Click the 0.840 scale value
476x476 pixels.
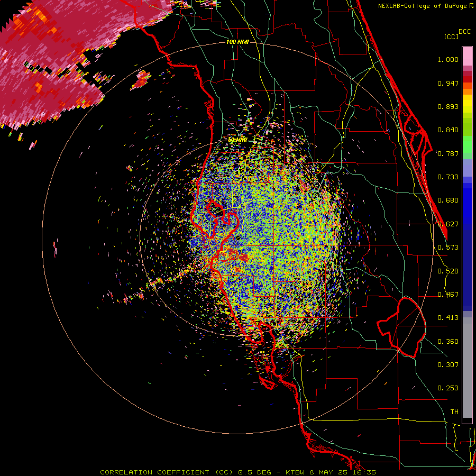pos(448,130)
